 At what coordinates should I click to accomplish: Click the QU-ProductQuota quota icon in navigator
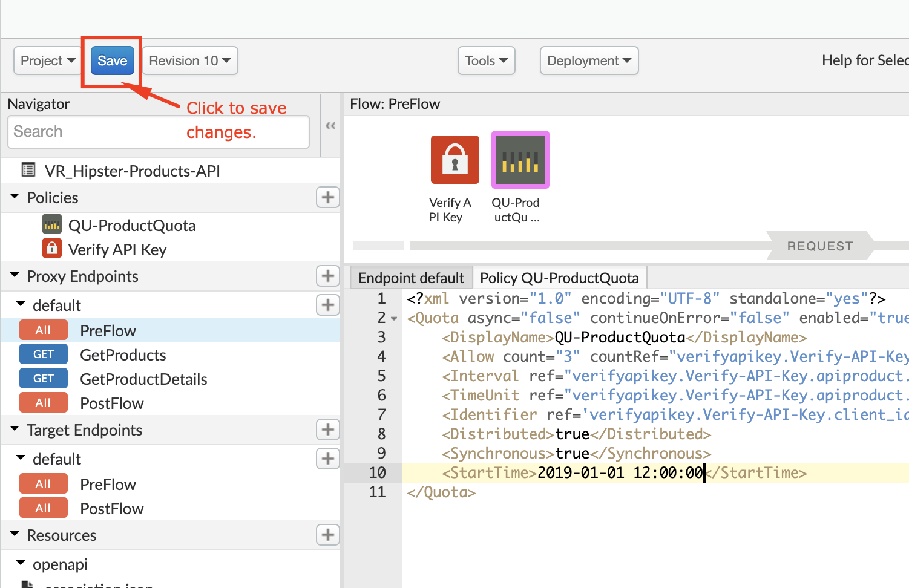[52, 225]
